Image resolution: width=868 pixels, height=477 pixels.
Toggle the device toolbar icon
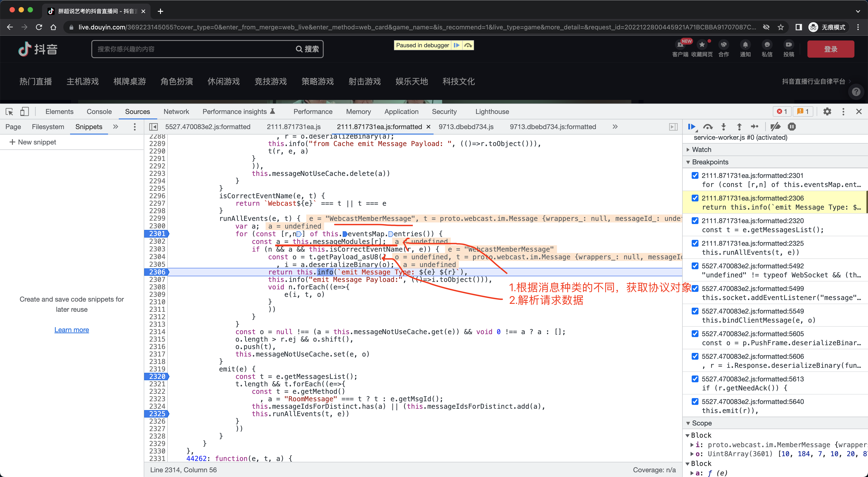pyautogui.click(x=24, y=112)
